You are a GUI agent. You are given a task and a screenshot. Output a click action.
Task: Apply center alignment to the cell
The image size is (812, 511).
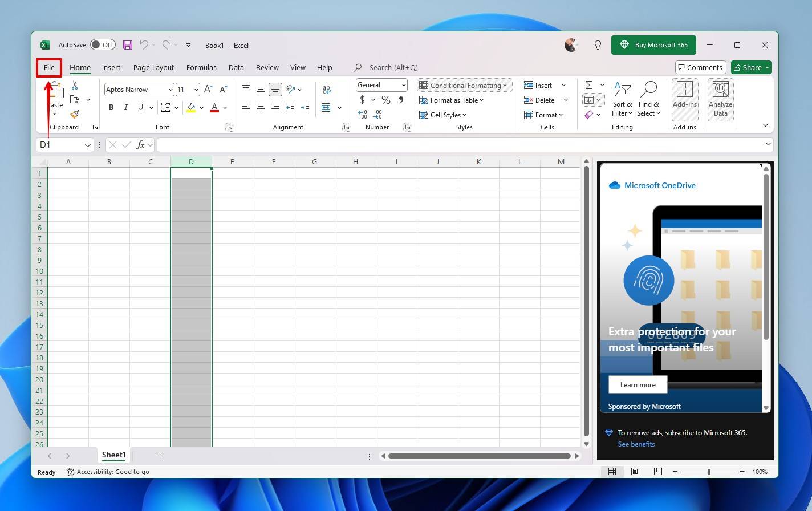[x=260, y=107]
